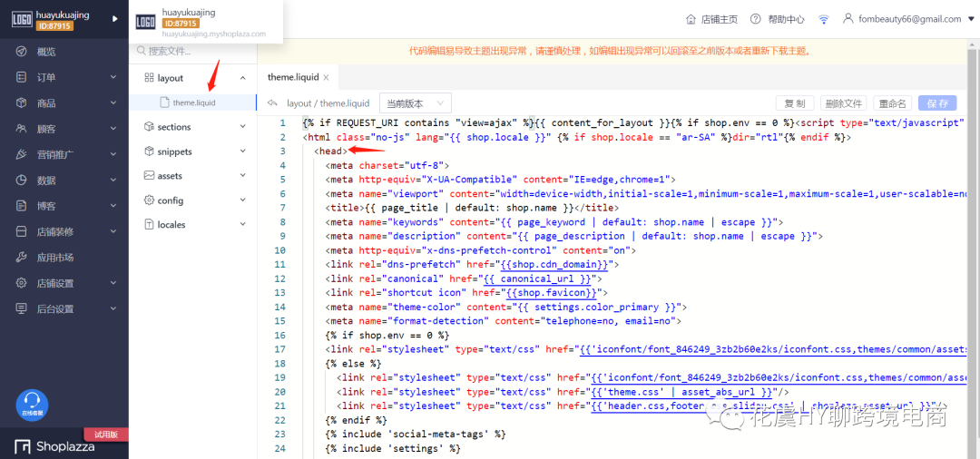Expand the store switcher arrow by huayukuajing

tap(114, 19)
